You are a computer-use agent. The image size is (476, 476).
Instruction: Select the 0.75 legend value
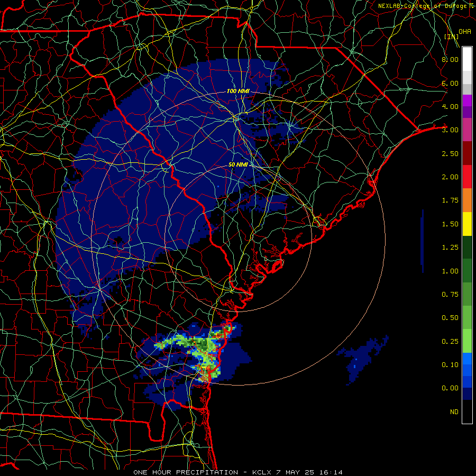click(x=450, y=295)
